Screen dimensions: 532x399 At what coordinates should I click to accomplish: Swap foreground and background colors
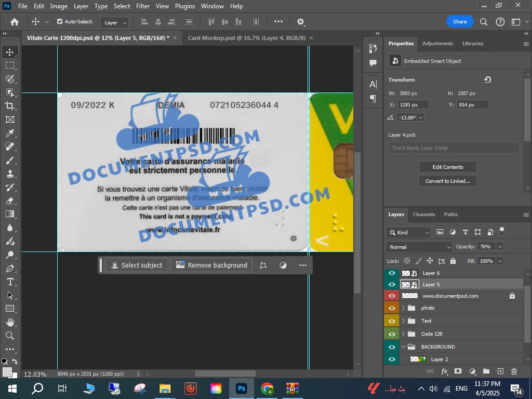click(x=15, y=362)
